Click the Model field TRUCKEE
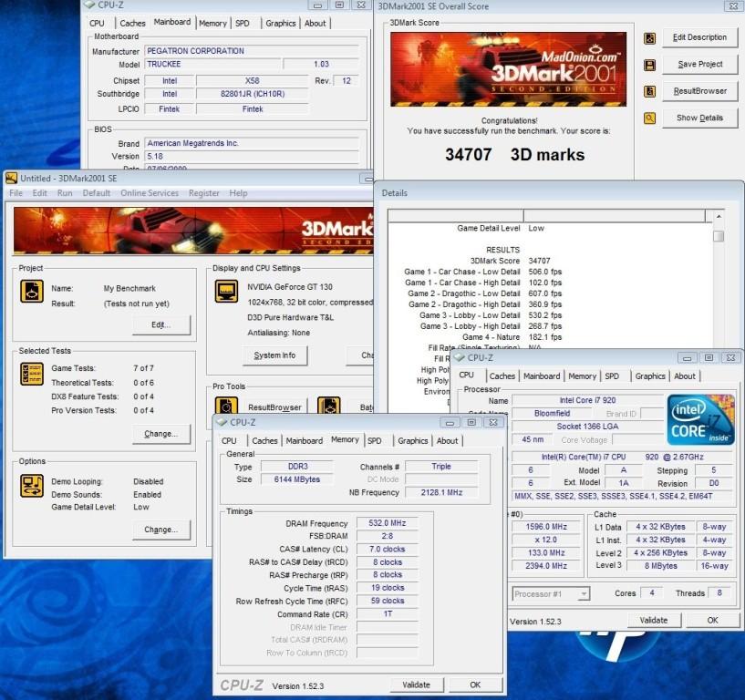The width and height of the screenshot is (745, 700). 212,64
